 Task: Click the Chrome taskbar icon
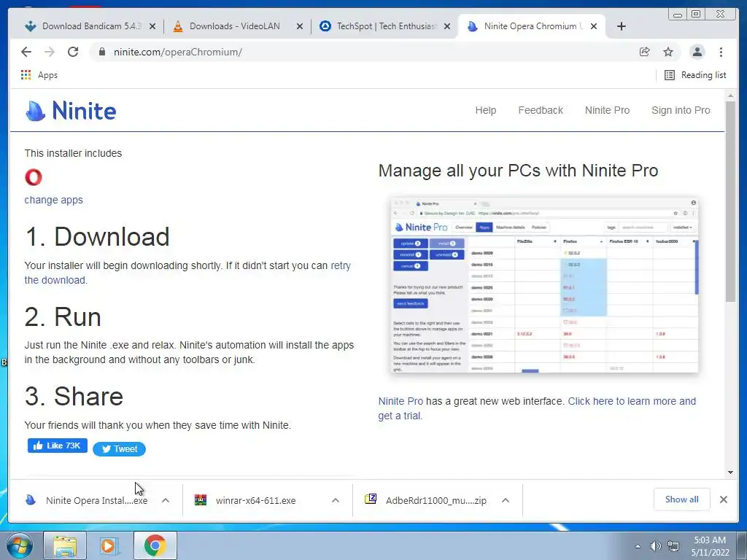155,545
